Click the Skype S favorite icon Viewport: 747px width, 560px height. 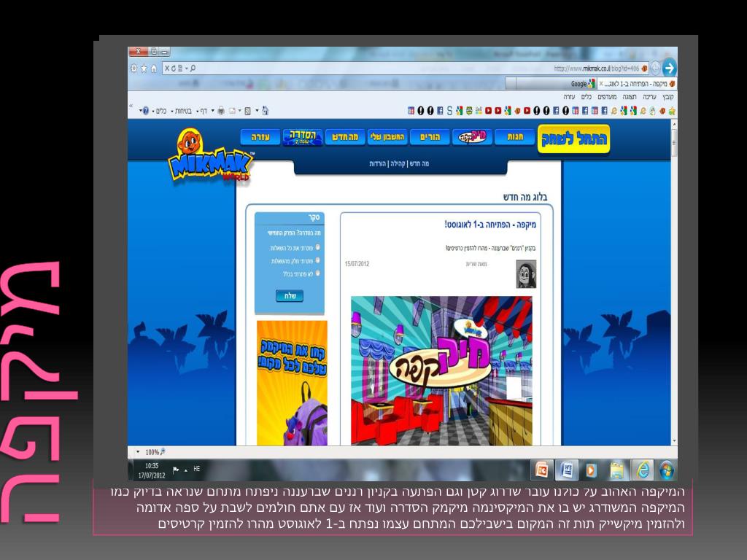449,111
